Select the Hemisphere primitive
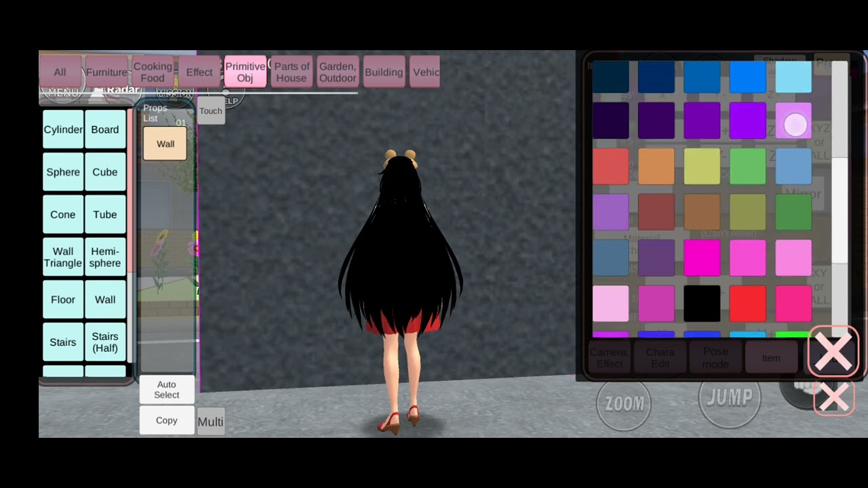 coord(105,257)
